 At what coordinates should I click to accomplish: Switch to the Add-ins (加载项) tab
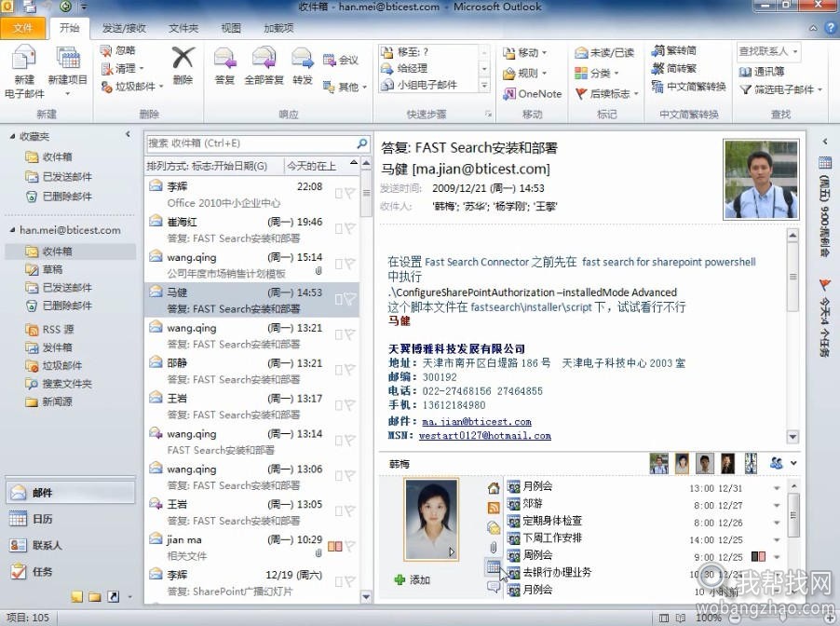[x=278, y=28]
